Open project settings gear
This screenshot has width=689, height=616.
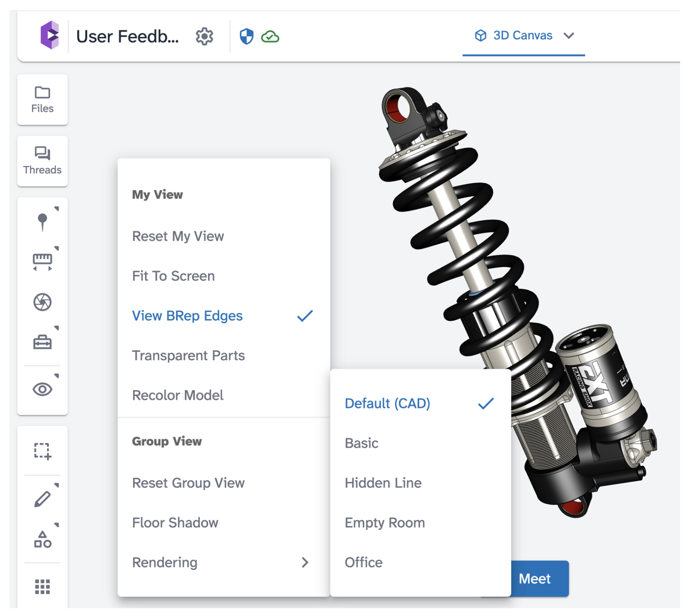204,36
